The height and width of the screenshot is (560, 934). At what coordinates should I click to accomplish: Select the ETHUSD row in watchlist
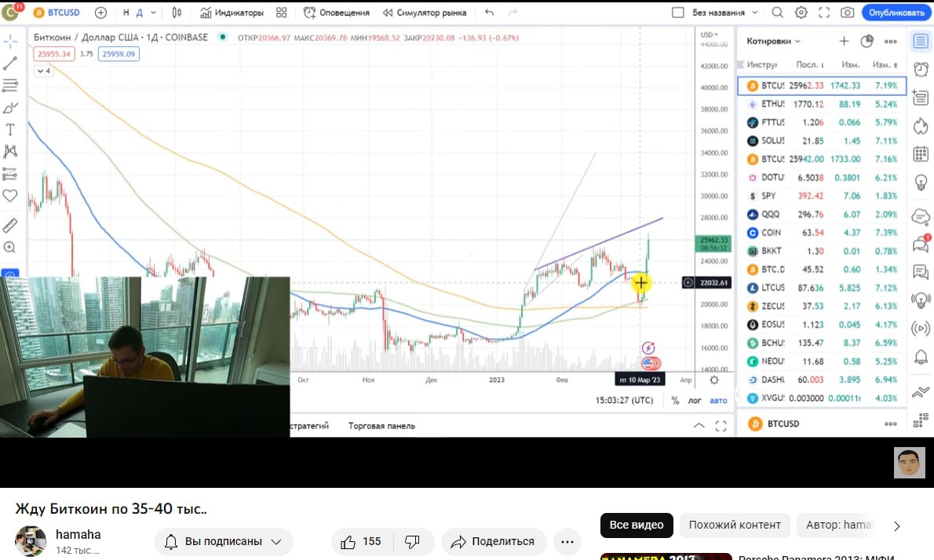(822, 104)
